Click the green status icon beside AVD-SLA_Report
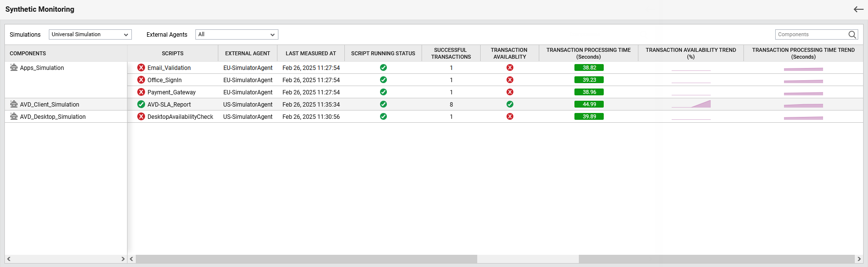The width and height of the screenshot is (868, 267). (x=141, y=104)
